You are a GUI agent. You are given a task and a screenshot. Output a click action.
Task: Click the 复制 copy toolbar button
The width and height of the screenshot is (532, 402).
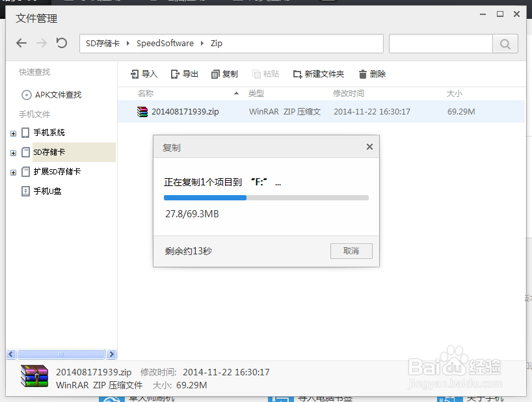click(x=224, y=74)
